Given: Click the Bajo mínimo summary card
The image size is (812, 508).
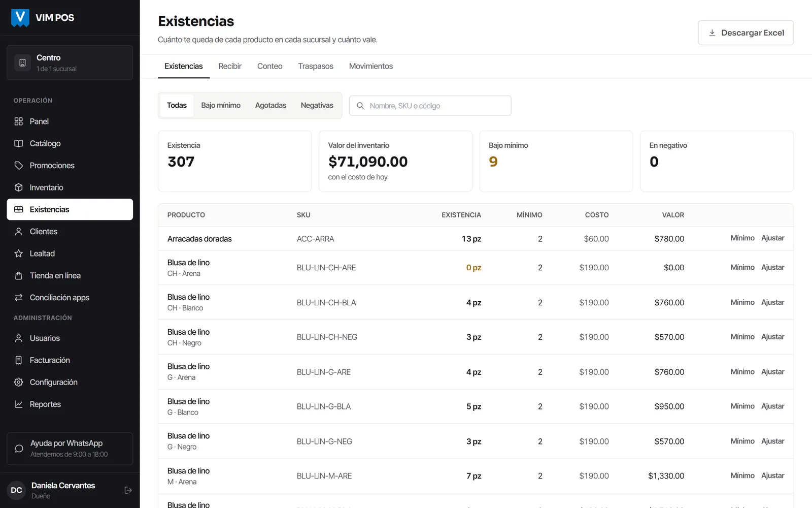Looking at the screenshot, I should click(x=556, y=161).
